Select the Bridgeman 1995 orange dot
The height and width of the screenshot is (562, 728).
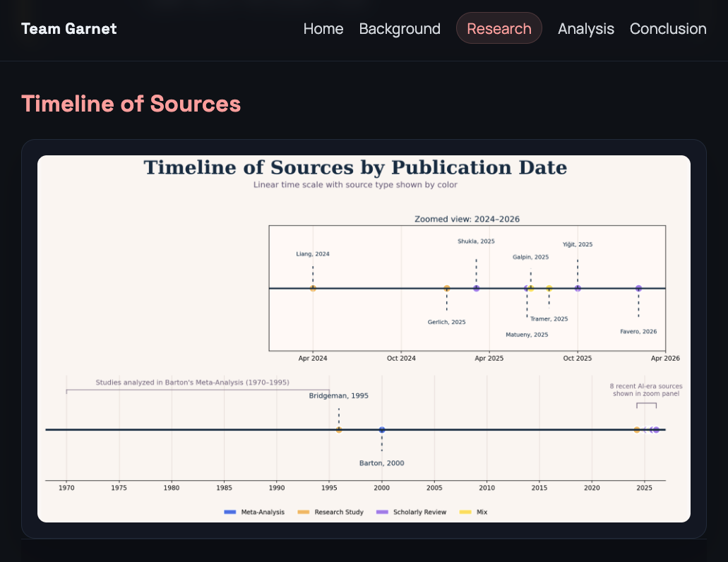pyautogui.click(x=339, y=430)
